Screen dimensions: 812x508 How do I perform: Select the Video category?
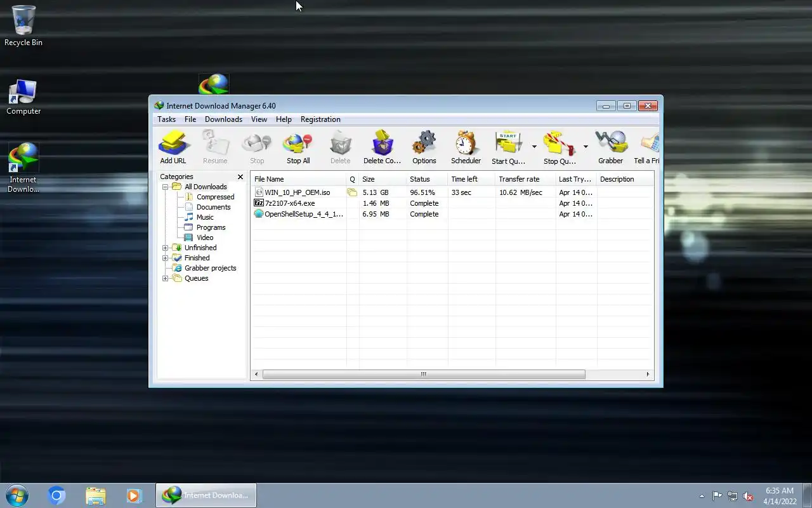(x=205, y=237)
